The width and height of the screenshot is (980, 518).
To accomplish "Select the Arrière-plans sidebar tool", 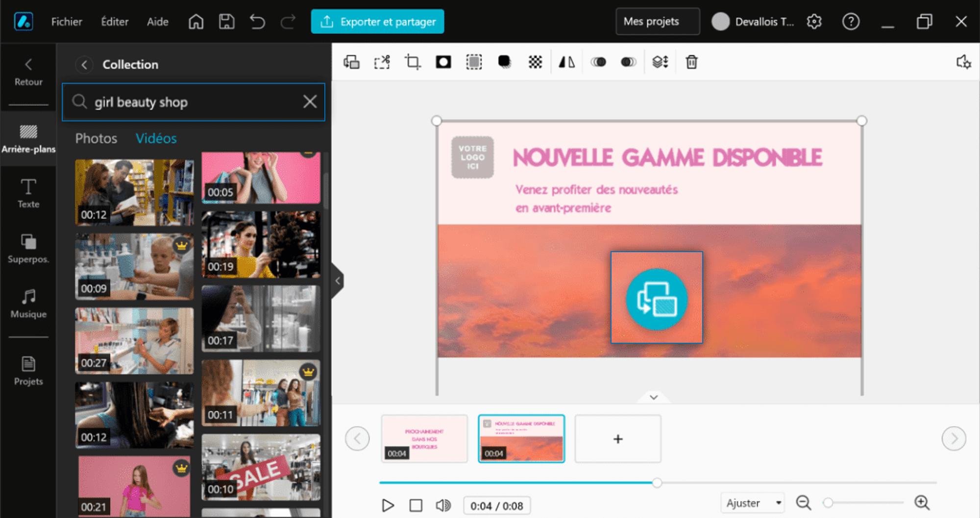I will point(28,139).
